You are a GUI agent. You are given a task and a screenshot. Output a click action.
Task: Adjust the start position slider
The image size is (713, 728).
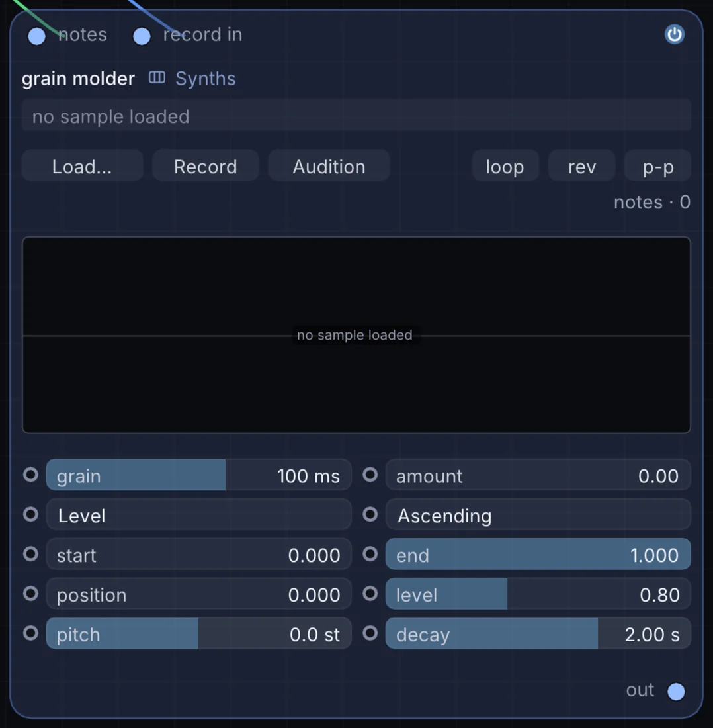click(198, 555)
